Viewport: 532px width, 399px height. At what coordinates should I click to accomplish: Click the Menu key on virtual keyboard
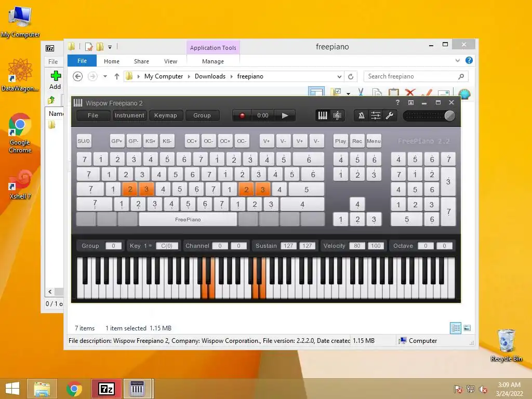[374, 141]
